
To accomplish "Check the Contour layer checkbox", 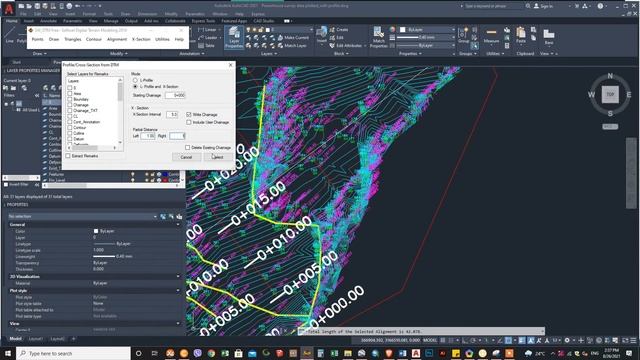I will (70, 127).
